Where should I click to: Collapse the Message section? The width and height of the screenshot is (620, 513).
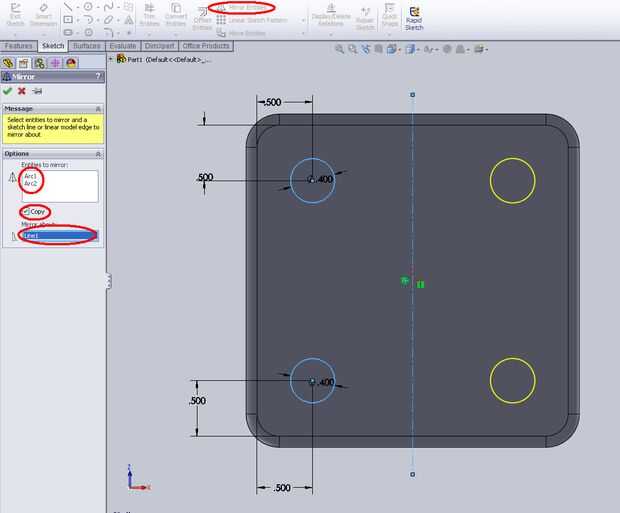[98, 109]
